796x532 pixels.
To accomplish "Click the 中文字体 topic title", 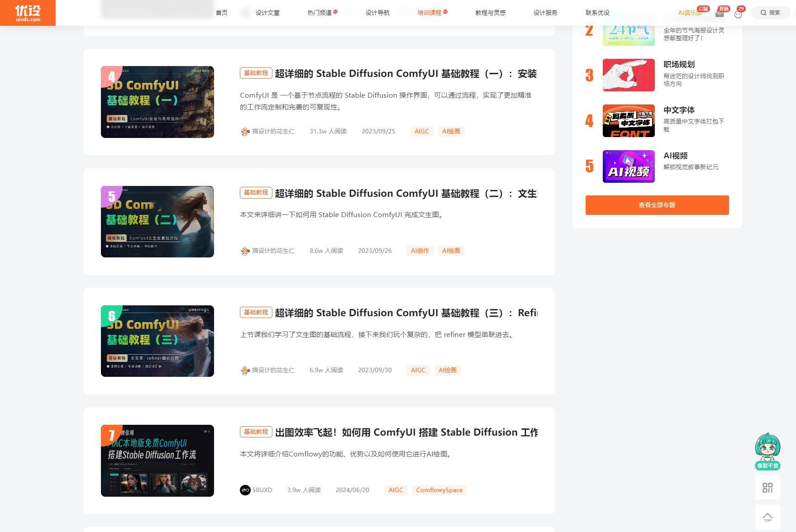I will pyautogui.click(x=679, y=110).
